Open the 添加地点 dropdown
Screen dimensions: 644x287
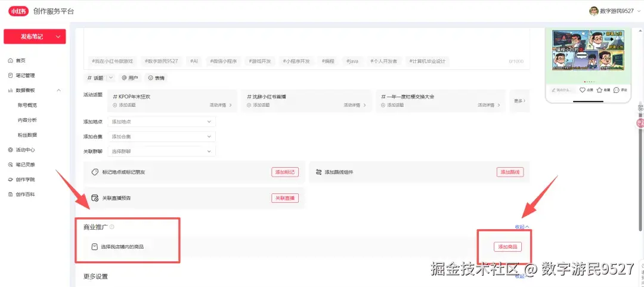[162, 122]
